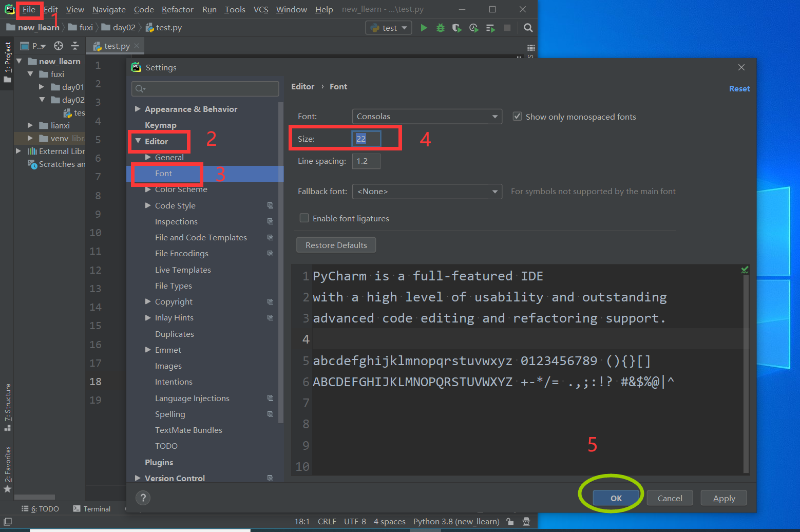Expand the Code Style node
The width and height of the screenshot is (800, 532).
148,205
